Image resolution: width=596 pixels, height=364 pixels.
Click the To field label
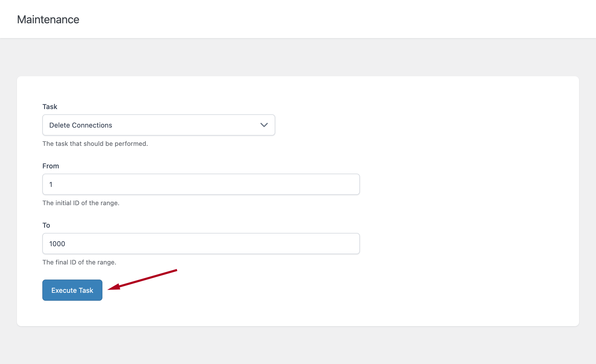point(46,225)
